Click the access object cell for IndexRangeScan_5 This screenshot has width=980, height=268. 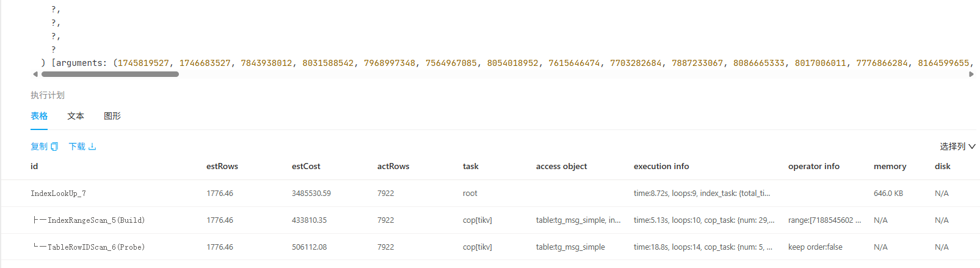578,220
